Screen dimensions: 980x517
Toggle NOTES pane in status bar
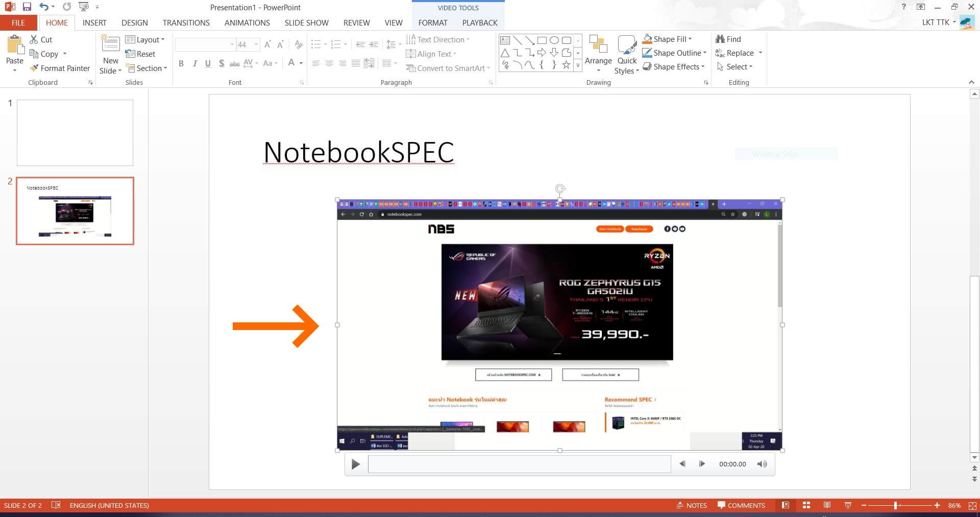(692, 505)
